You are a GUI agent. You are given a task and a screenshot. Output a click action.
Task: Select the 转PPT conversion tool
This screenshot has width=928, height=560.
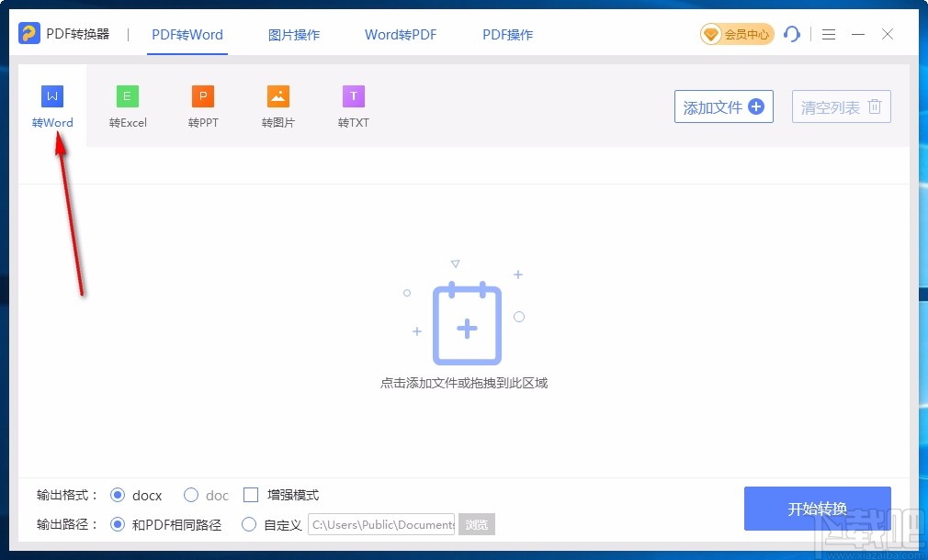coord(202,104)
